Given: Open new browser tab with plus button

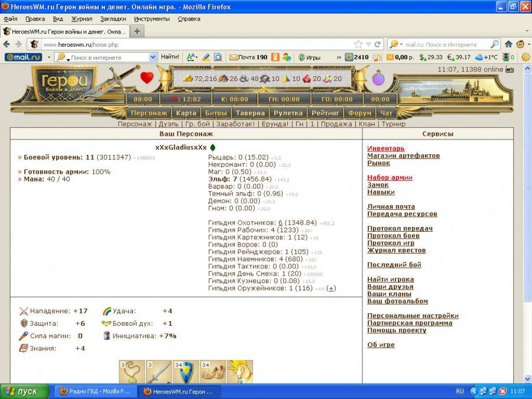Looking at the screenshot, I should (137, 31).
